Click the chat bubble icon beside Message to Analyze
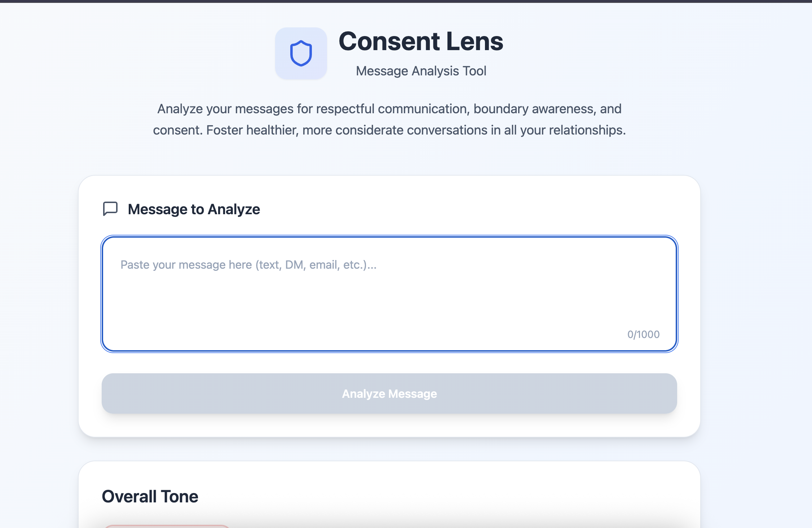 coord(110,209)
